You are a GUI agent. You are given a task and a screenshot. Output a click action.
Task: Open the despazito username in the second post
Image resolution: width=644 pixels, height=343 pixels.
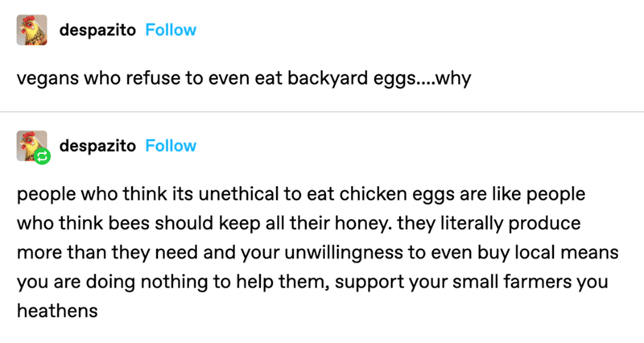[97, 146]
